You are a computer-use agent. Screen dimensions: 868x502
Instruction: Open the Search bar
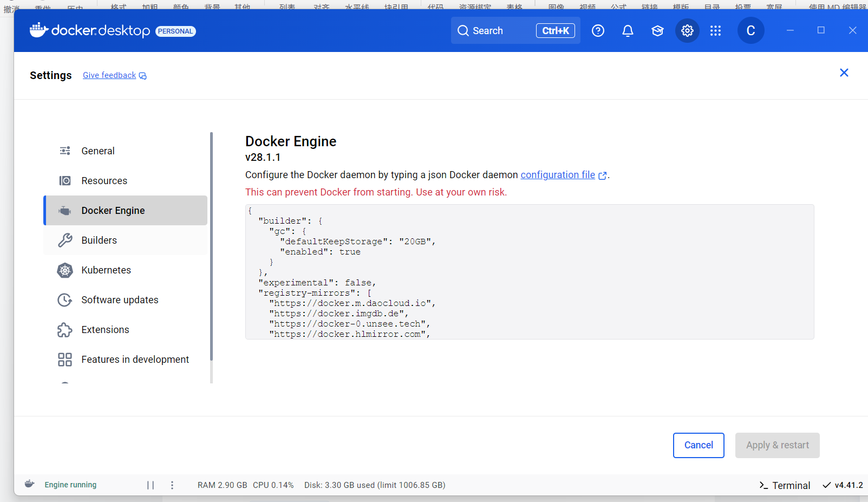pos(515,30)
